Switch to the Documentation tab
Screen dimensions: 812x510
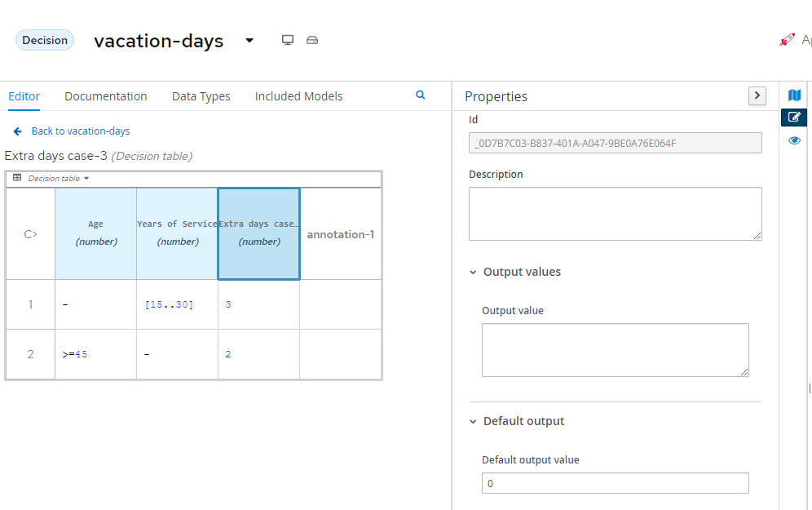point(106,96)
